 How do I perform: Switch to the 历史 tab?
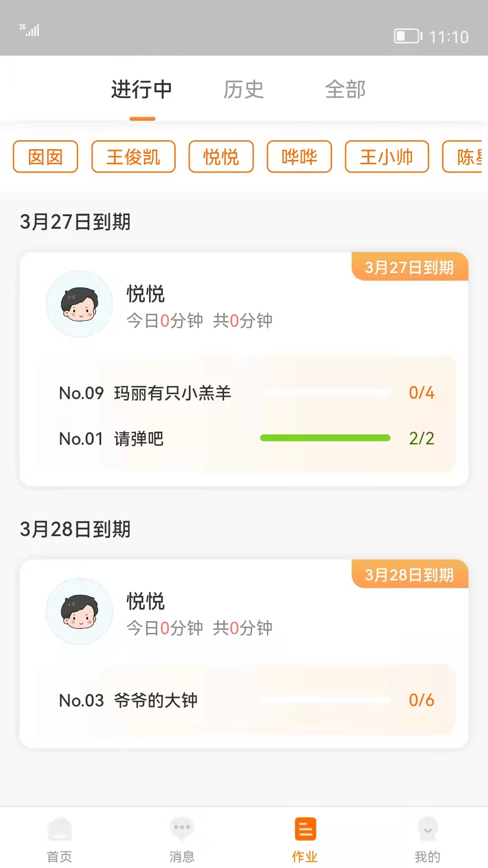coord(243,90)
